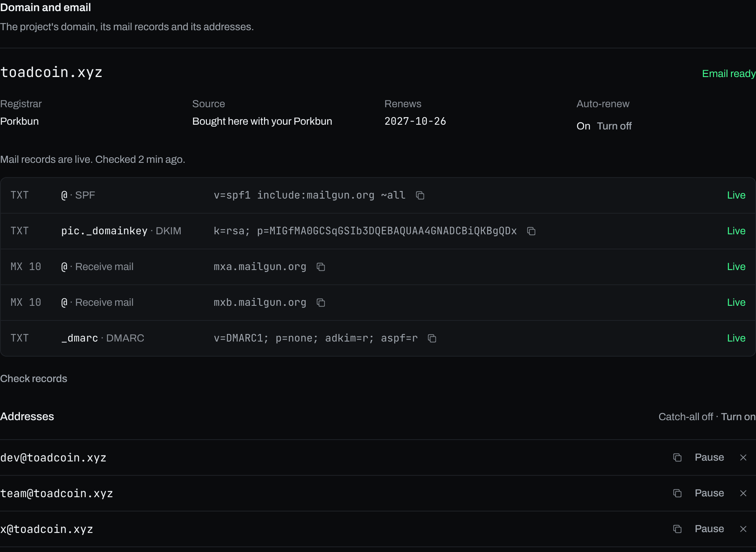Click x@toadcoin.xyz address text

coord(46,529)
